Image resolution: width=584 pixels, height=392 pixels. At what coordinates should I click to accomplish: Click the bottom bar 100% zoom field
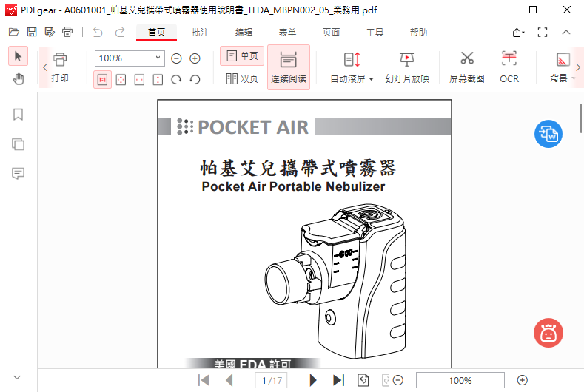460,380
